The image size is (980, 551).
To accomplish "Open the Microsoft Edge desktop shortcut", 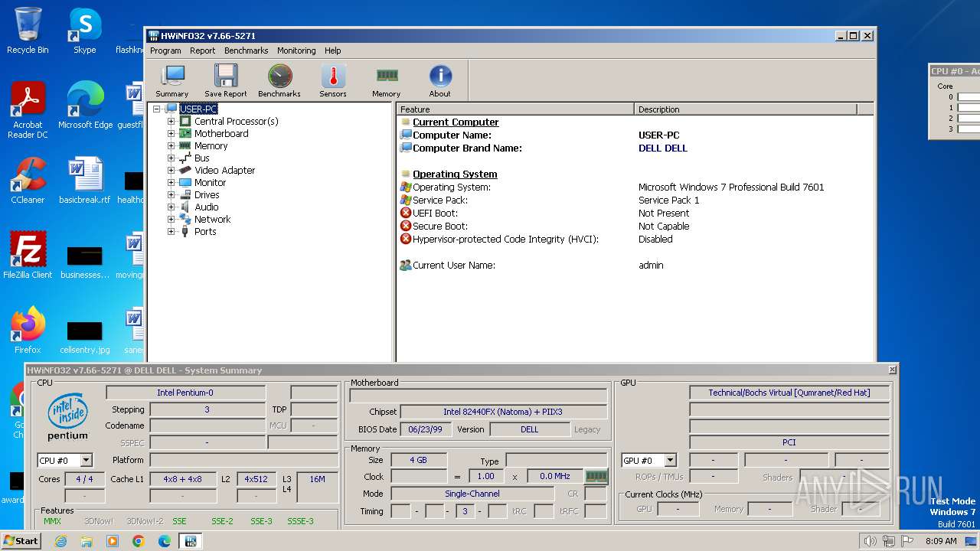I will pos(85,106).
